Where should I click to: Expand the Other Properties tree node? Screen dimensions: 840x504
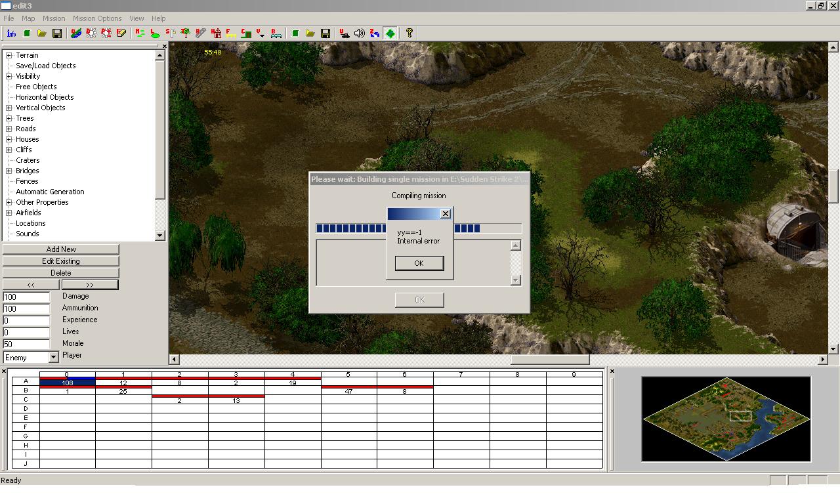(x=9, y=202)
